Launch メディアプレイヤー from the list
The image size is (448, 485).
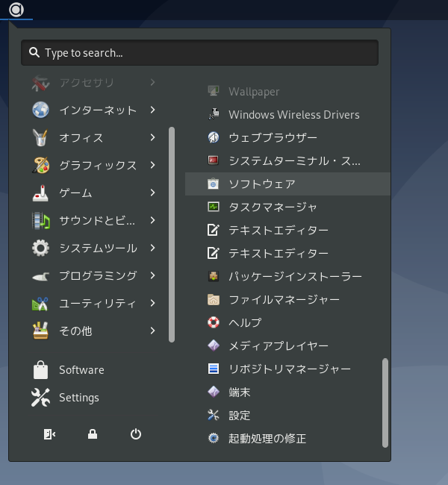287,345
